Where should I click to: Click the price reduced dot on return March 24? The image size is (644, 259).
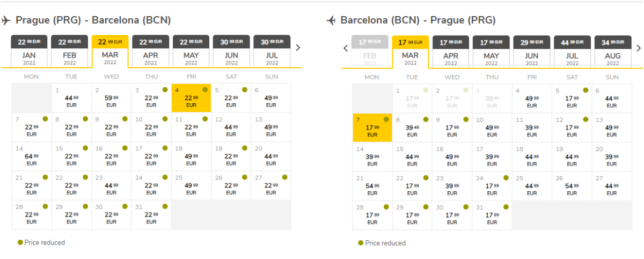tap(506, 177)
